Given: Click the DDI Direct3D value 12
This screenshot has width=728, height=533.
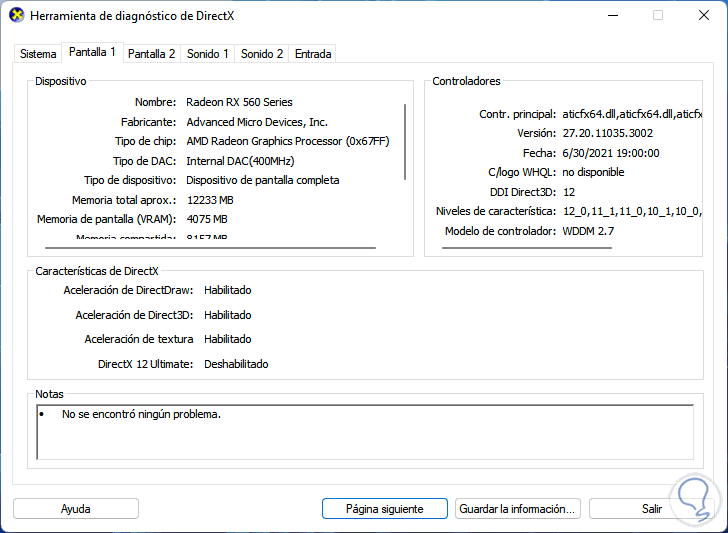Looking at the screenshot, I should pyautogui.click(x=569, y=192).
